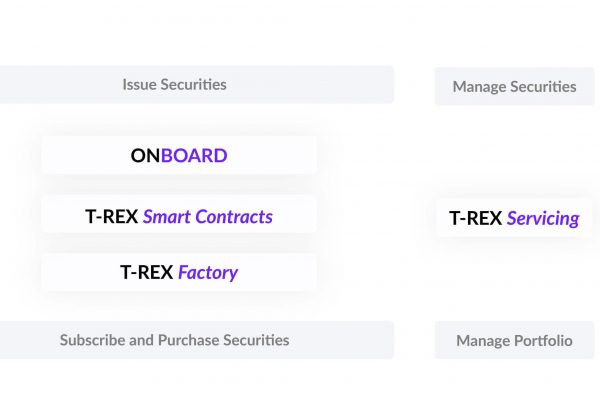
Task: Open the T-REX Factory card
Action: (x=179, y=272)
